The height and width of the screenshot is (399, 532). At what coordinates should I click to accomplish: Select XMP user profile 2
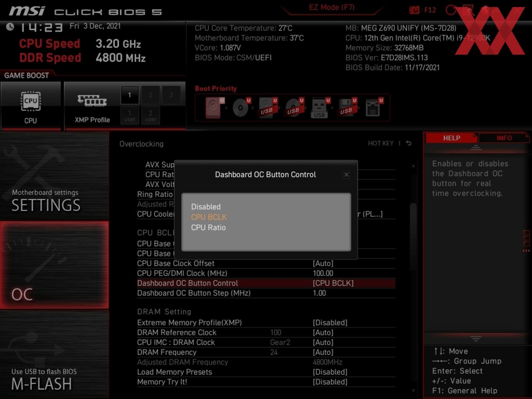click(x=150, y=115)
